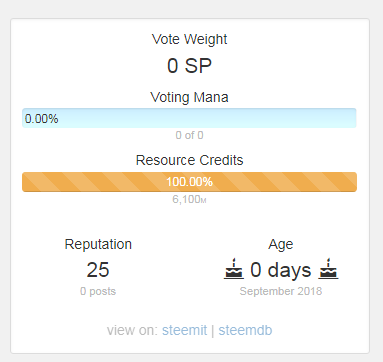
Task: Click the September 2018 creation date
Action: 281,291
